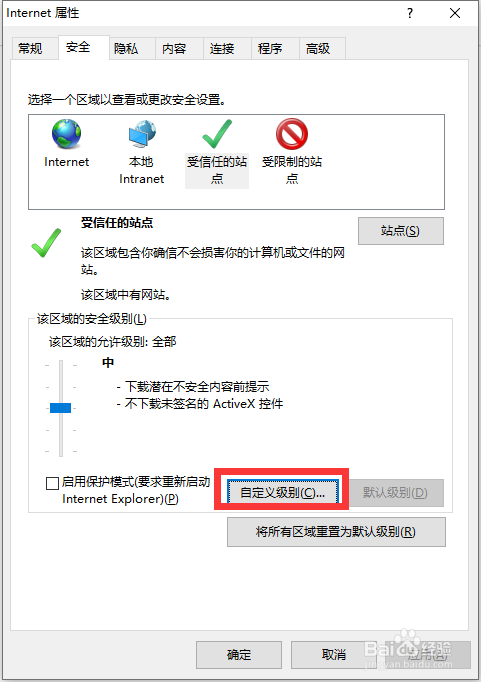
Task: Enable the 启用保护模式 checkbox
Action: pos(52,483)
